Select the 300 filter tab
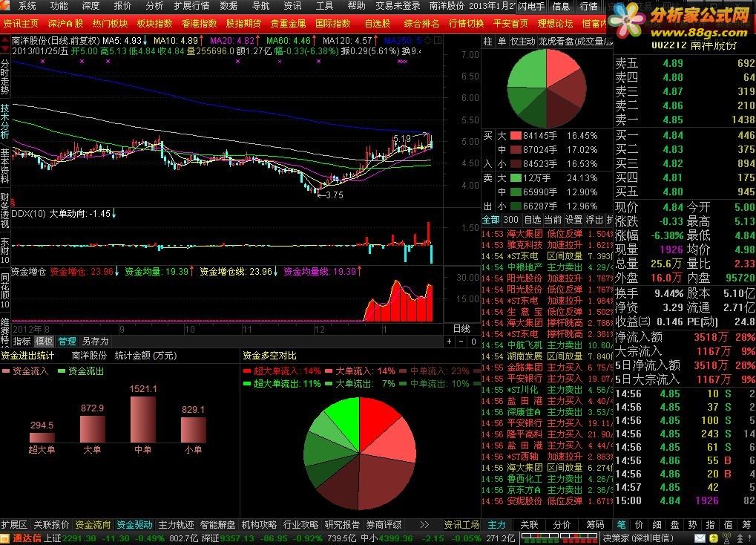756x545 pixels. click(510, 220)
